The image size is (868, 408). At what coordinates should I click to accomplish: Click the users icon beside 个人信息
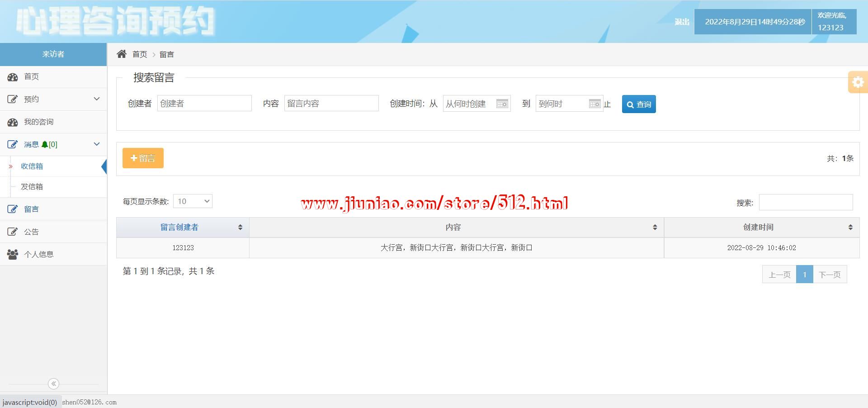pos(13,254)
